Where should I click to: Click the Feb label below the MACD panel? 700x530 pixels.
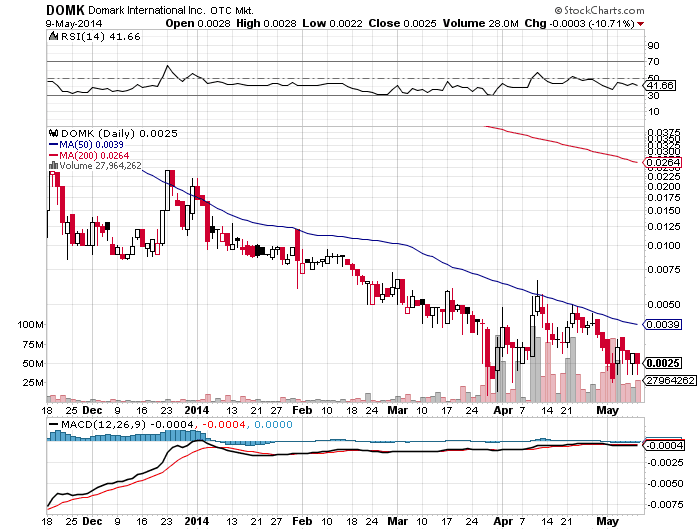[x=302, y=521]
